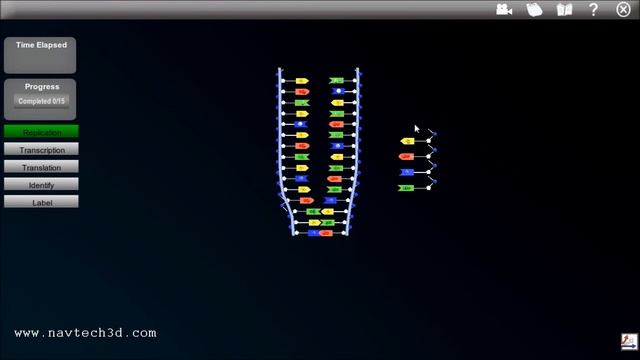Pick the free yellow nucleotide beside the DNA

coord(407,141)
